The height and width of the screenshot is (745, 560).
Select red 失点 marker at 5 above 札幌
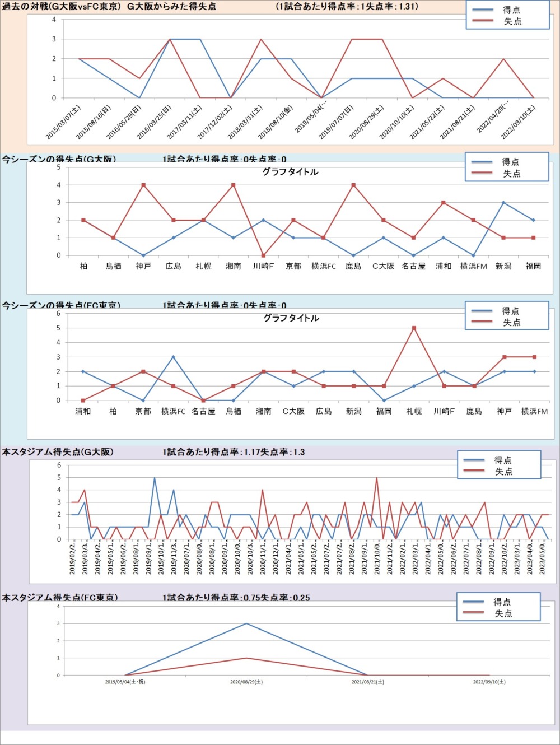pos(414,328)
